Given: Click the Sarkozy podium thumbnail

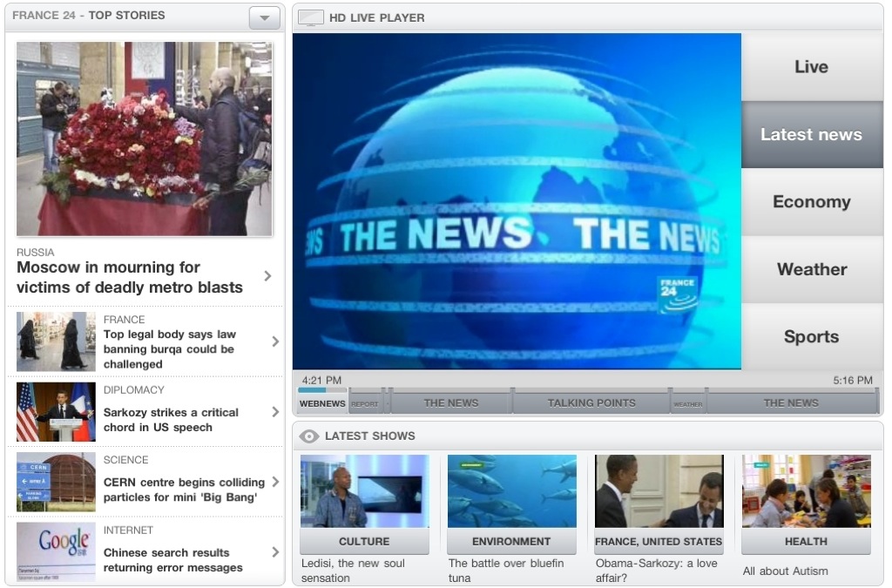Looking at the screenshot, I should (56, 412).
